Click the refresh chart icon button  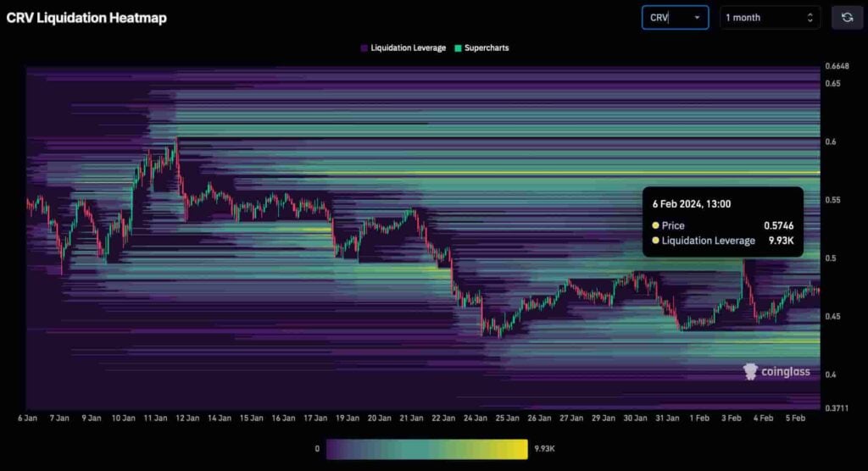click(x=847, y=18)
